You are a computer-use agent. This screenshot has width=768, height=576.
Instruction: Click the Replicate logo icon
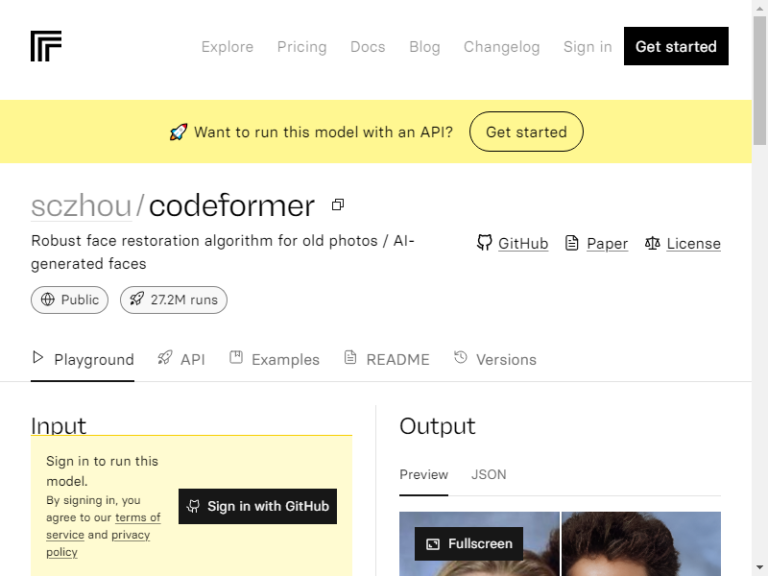(46, 46)
